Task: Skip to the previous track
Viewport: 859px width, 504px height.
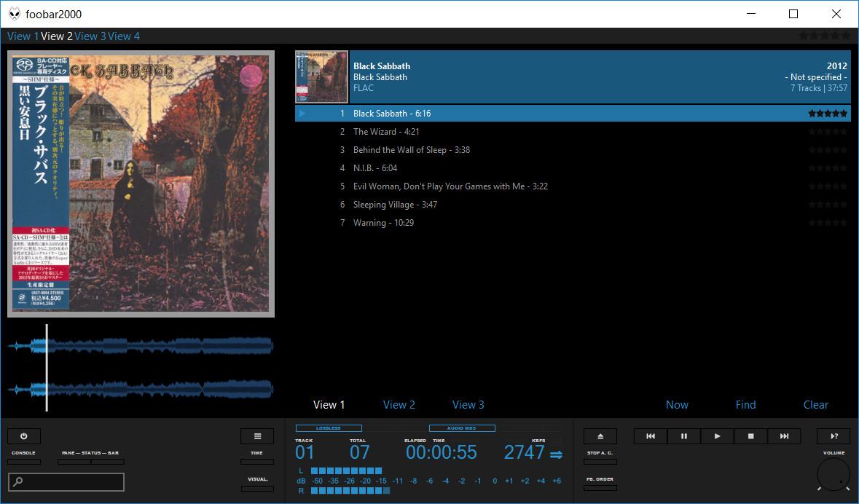Action: click(651, 436)
